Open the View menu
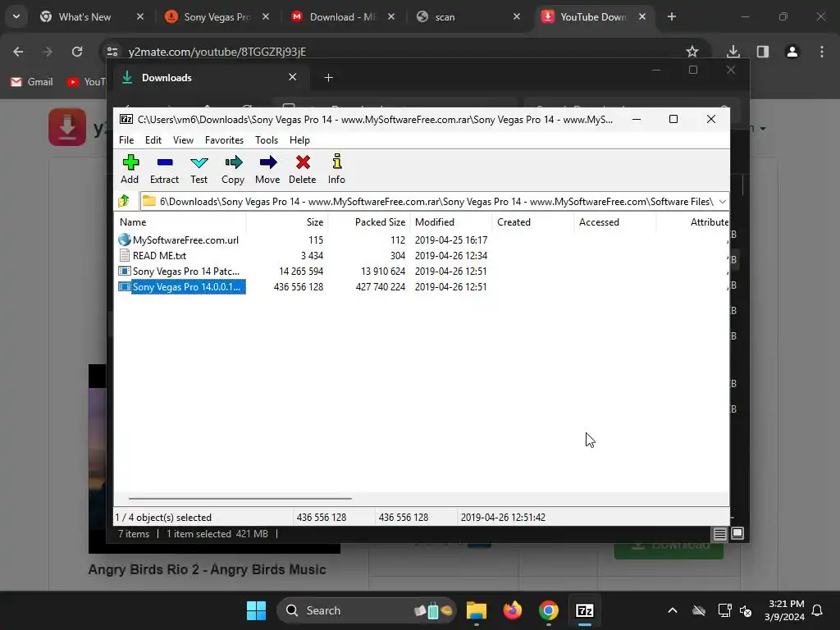The height and width of the screenshot is (630, 840). click(183, 139)
